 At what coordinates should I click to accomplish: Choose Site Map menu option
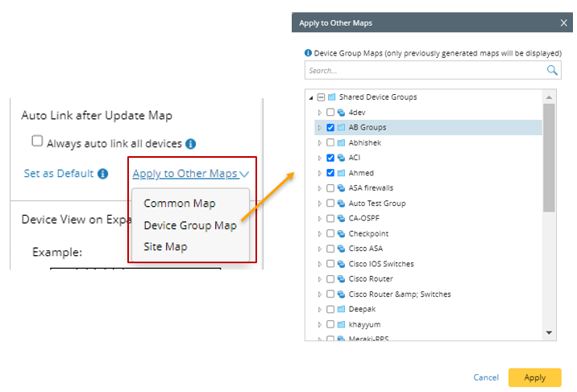point(165,246)
